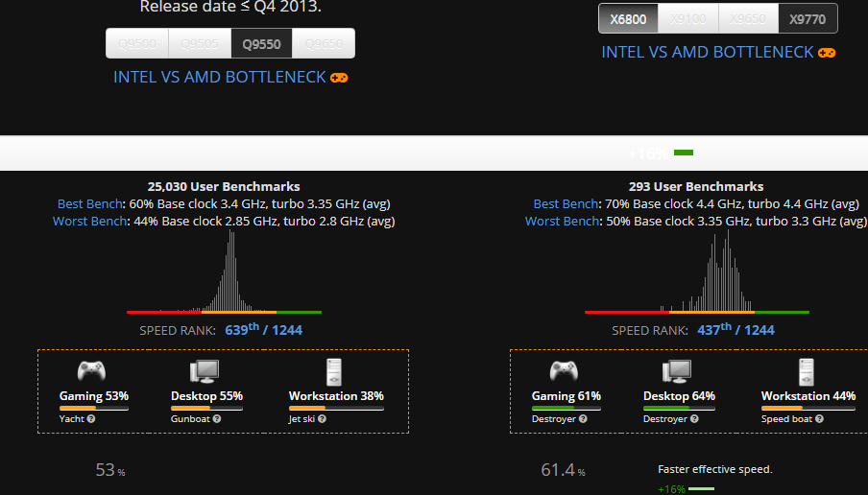Click the Q9550 benchmark distribution histogram
The height and width of the screenshot is (495, 868).
pos(224,271)
